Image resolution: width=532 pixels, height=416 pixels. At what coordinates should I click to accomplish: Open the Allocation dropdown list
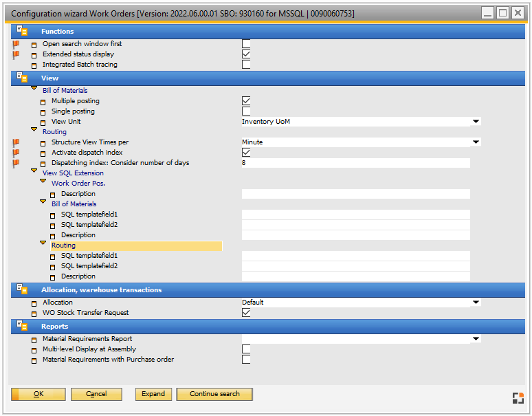tap(476, 303)
